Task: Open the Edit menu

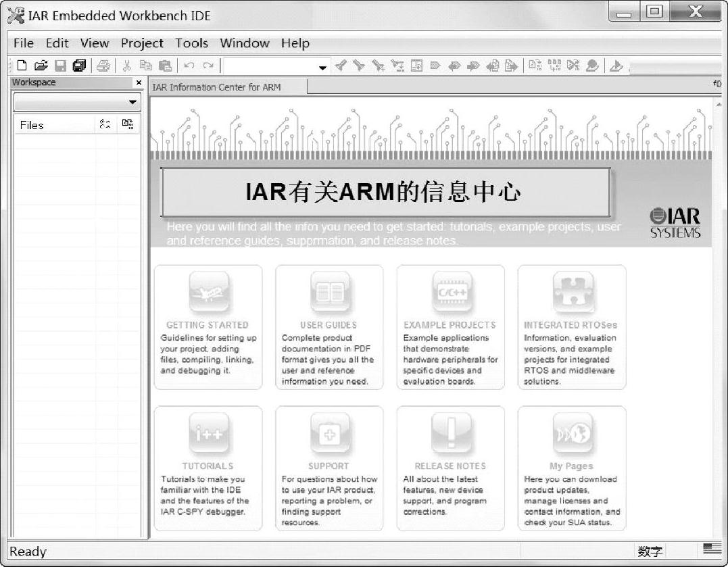Action: coord(57,43)
